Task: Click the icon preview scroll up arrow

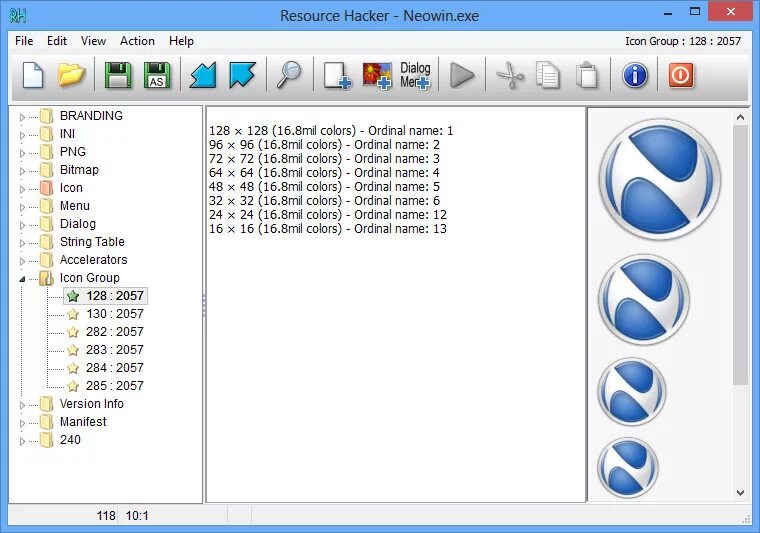Action: [x=740, y=117]
